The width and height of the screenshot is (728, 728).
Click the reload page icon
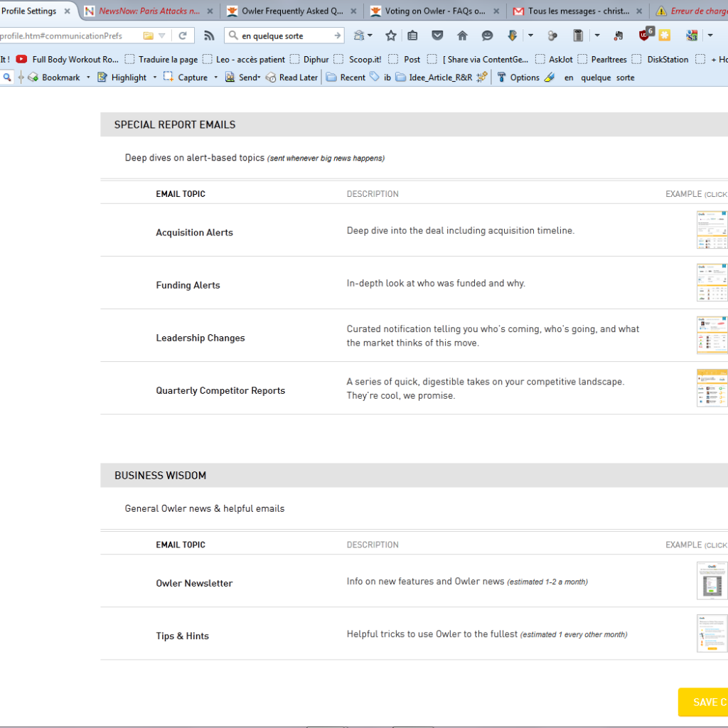(x=183, y=36)
